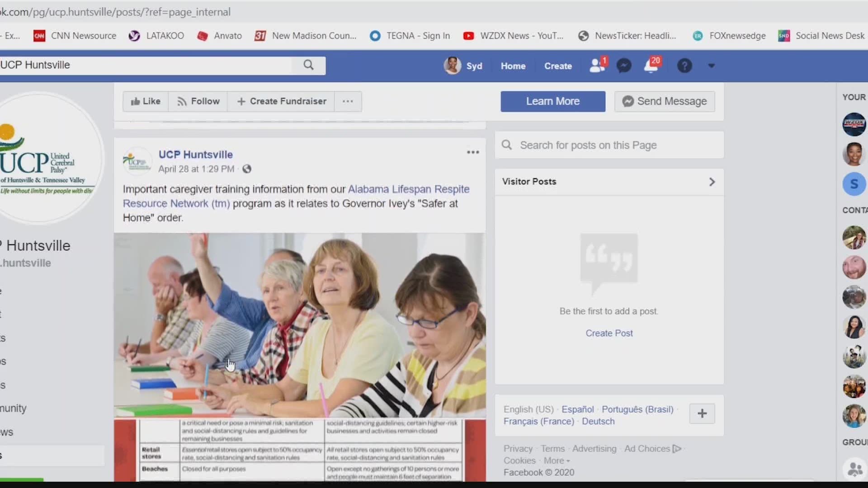This screenshot has height=488, width=868.
Task: Click the post's UCP profile thumbnail
Action: (x=137, y=161)
